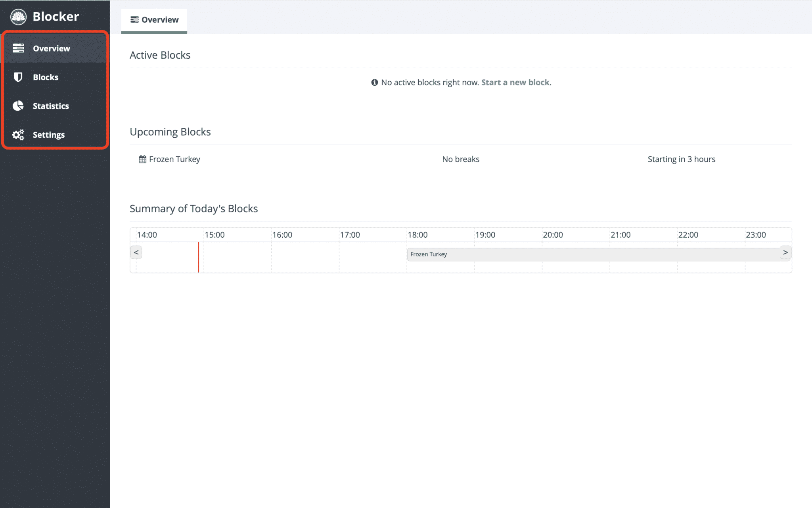The height and width of the screenshot is (508, 812).
Task: Click the red current-time marker on the timeline
Action: [199, 257]
